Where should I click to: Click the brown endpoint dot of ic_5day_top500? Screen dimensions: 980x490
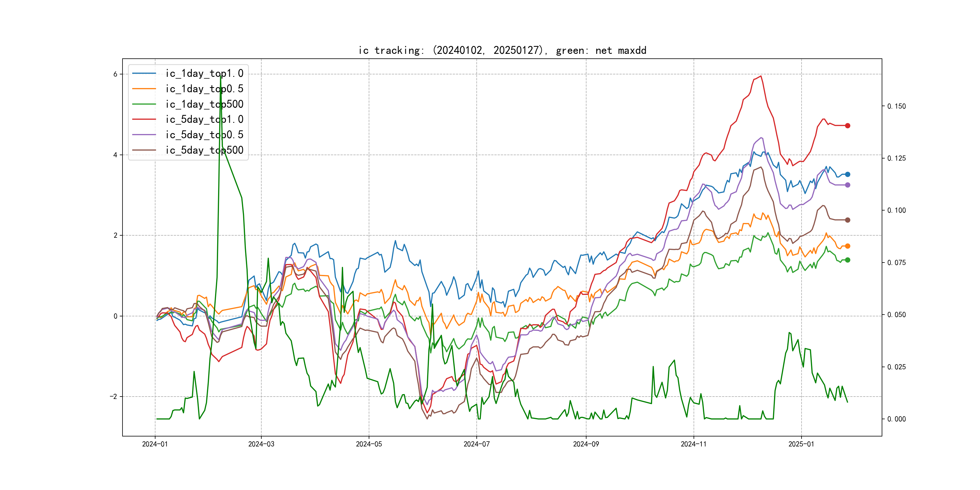pos(847,220)
